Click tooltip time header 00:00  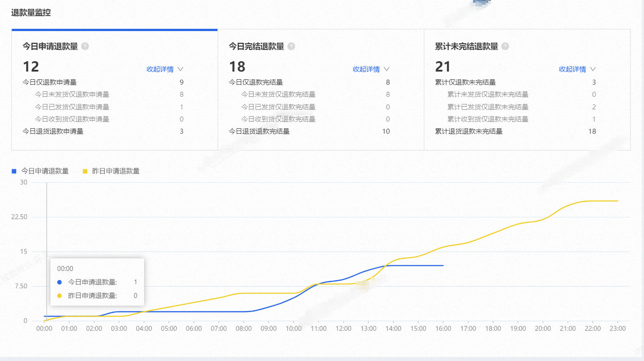pos(65,269)
